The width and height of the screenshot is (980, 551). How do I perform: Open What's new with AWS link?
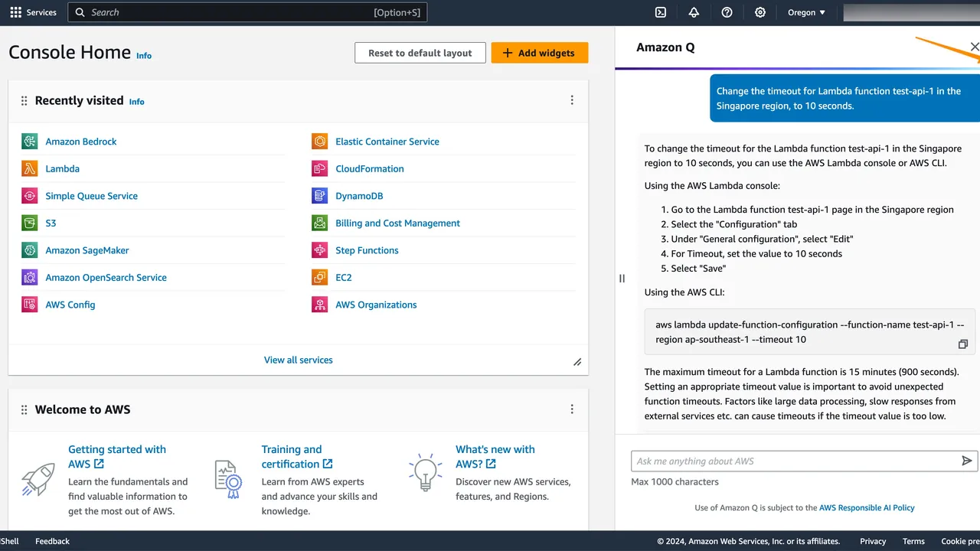coord(495,457)
